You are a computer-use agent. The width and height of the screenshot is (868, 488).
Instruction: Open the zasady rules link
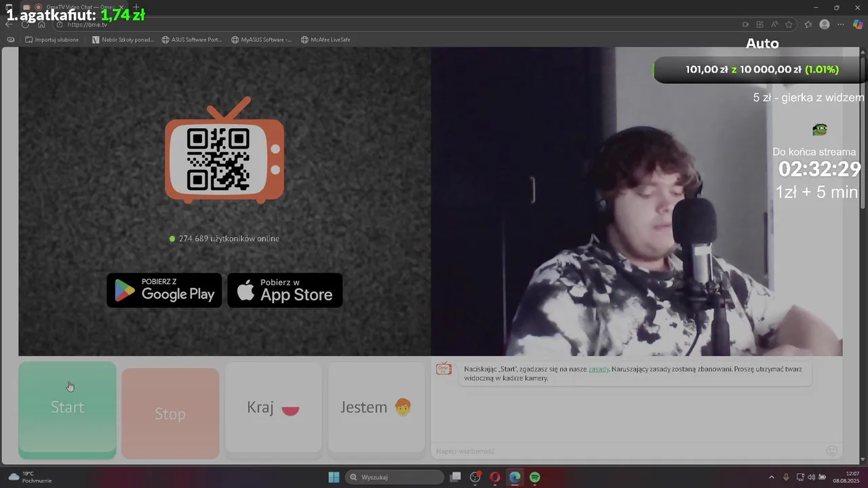point(598,369)
